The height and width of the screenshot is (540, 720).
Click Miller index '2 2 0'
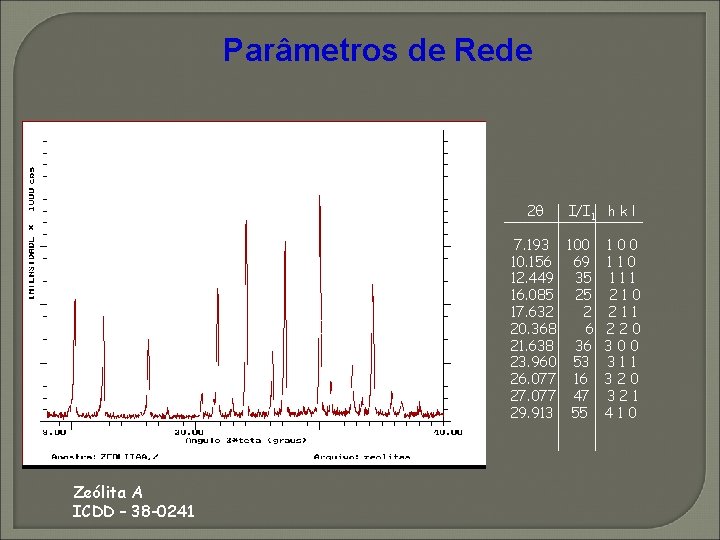[623, 328]
